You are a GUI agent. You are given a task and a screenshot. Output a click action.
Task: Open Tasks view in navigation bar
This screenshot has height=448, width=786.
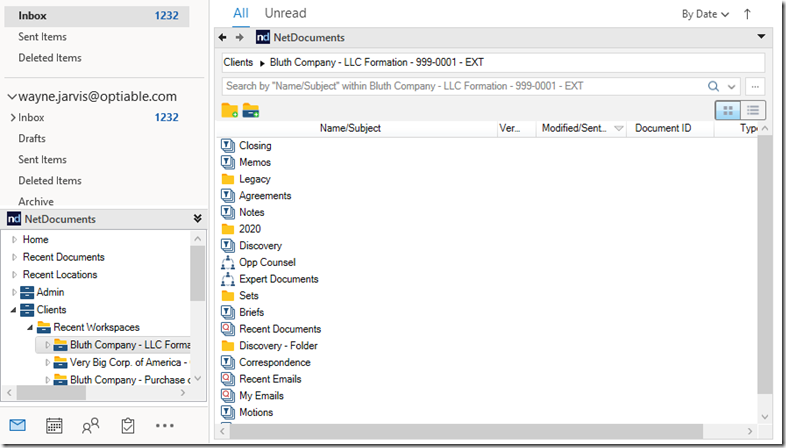coord(128,425)
